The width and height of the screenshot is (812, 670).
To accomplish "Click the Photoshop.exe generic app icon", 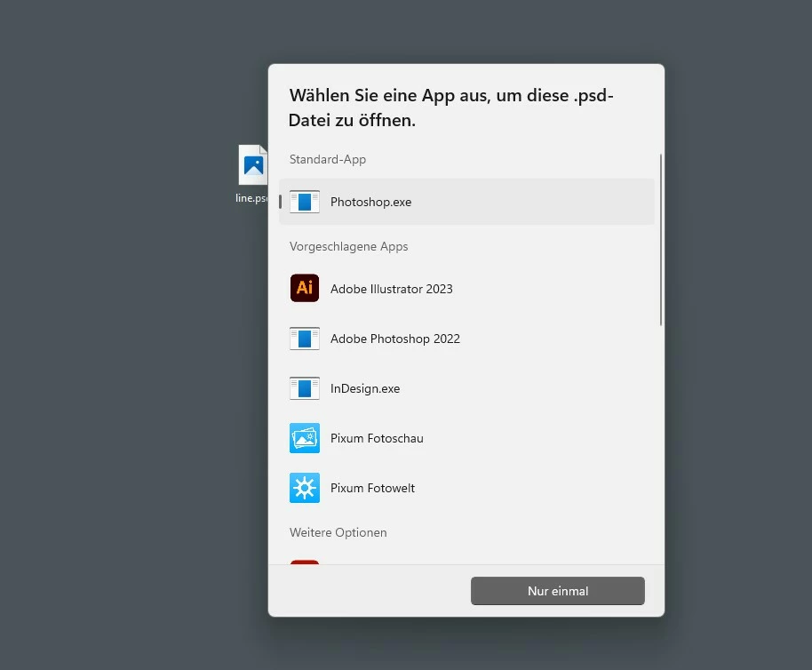I will [x=305, y=202].
